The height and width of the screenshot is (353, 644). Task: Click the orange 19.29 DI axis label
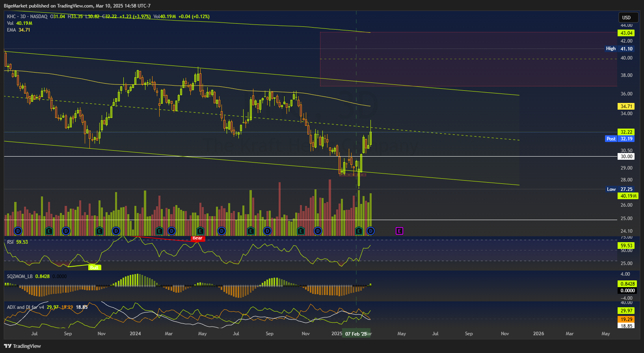tap(626, 319)
